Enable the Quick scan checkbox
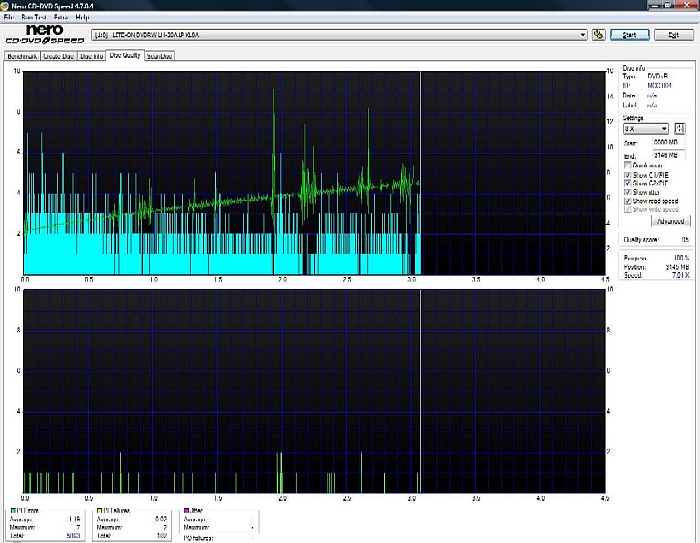The image size is (700, 543). click(x=628, y=165)
